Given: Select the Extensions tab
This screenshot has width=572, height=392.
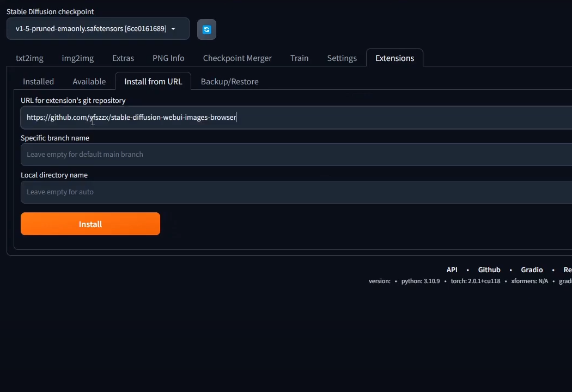Looking at the screenshot, I should click(x=394, y=58).
